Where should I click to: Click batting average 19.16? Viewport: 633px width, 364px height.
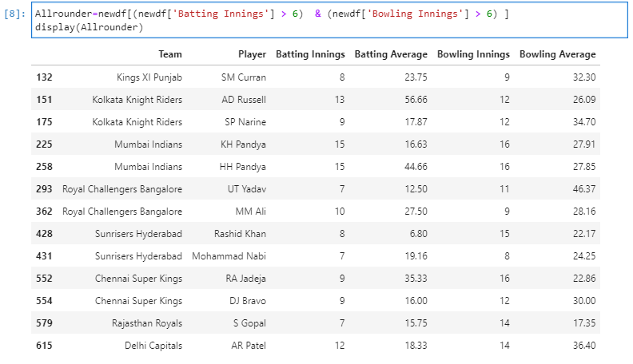(416, 256)
